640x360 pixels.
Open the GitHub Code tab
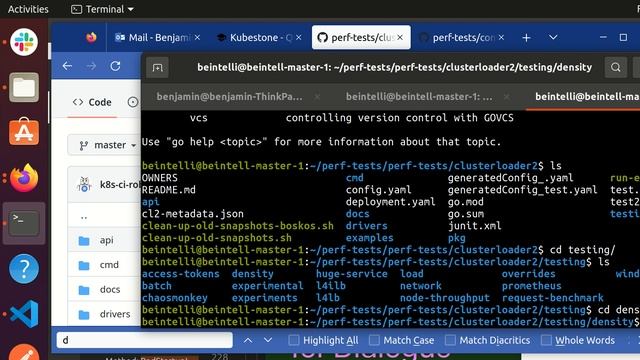click(92, 102)
